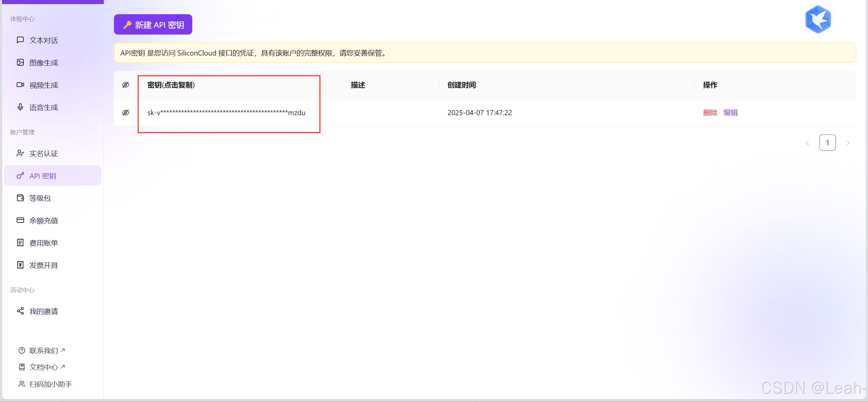Select the 视频生成 video camera icon
Screen dimensions: 868x402
click(20, 85)
